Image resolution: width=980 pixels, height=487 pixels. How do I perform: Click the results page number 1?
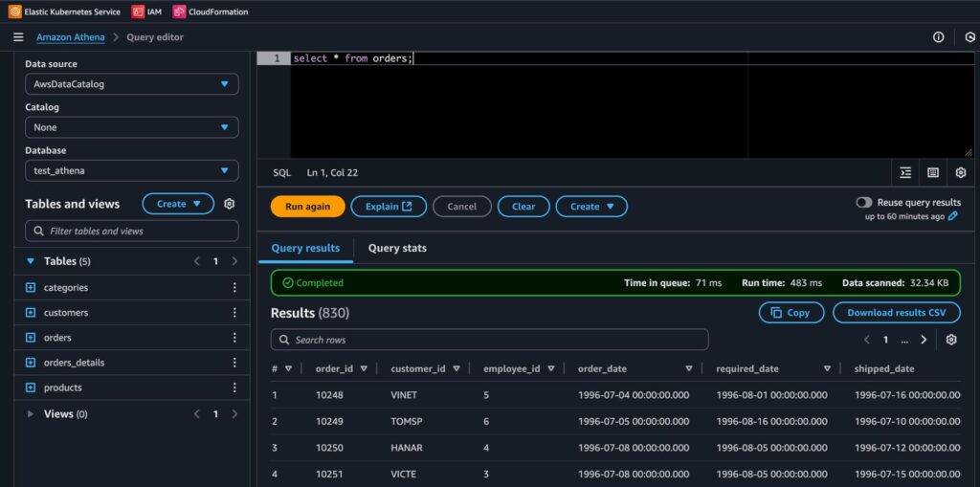click(x=885, y=340)
